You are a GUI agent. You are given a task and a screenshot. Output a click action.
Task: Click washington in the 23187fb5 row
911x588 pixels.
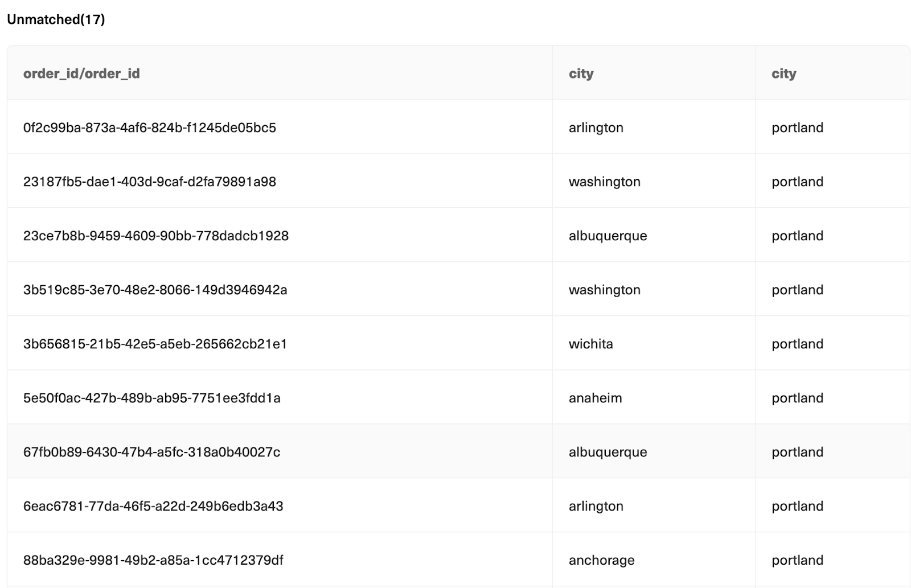(604, 182)
